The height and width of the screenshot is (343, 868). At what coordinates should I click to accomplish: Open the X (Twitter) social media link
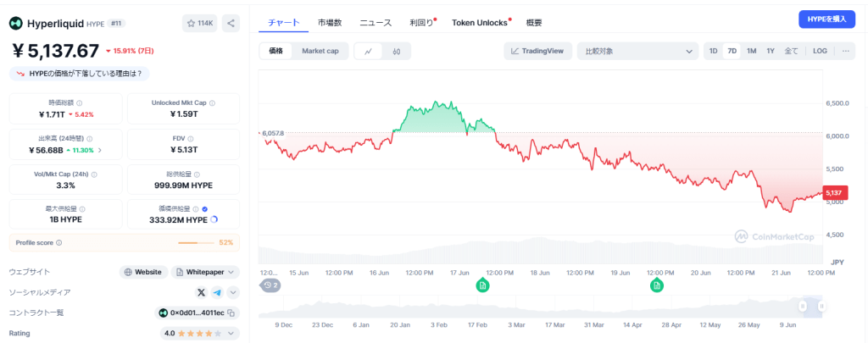coord(201,292)
